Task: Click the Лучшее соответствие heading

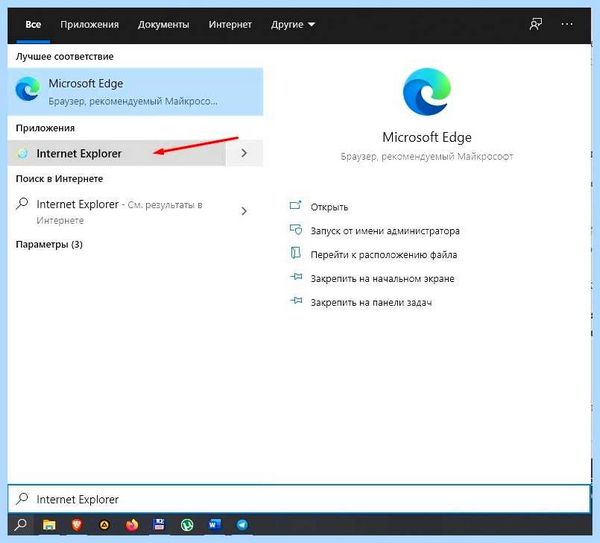Action: (65, 57)
